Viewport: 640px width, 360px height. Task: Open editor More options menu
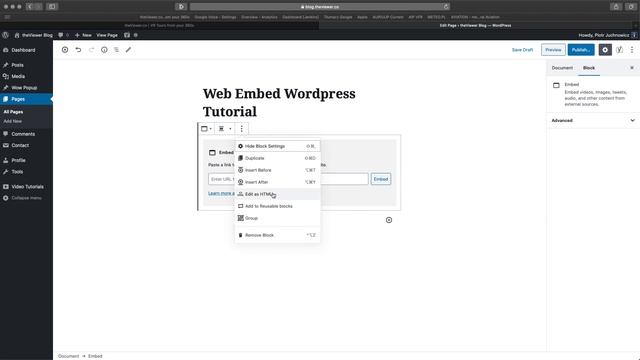(x=632, y=50)
